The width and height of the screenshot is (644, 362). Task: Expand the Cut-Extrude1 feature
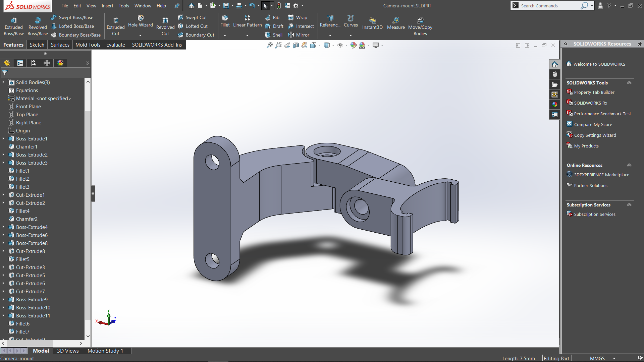point(3,195)
